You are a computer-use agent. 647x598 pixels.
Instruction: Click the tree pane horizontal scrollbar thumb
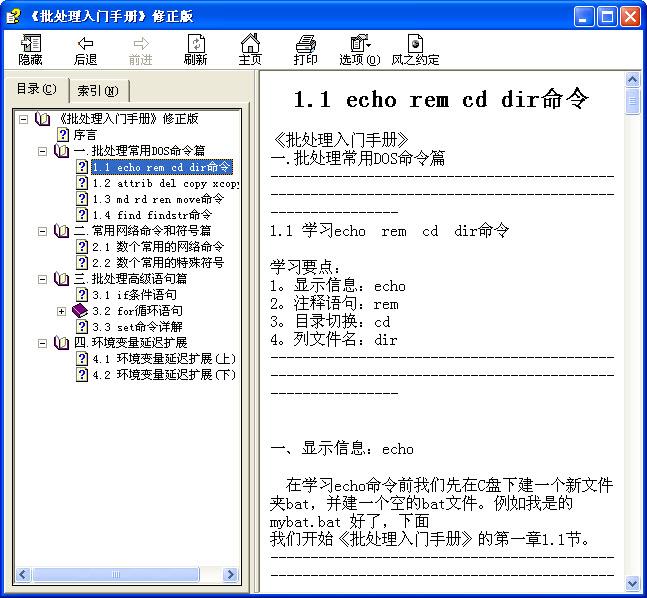point(116,574)
